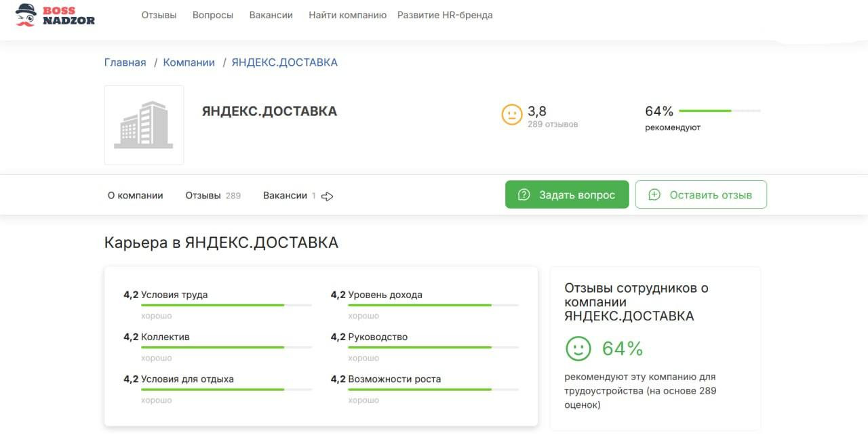Open the Отзывы menu item in header
This screenshot has height=439, width=868.
click(159, 15)
